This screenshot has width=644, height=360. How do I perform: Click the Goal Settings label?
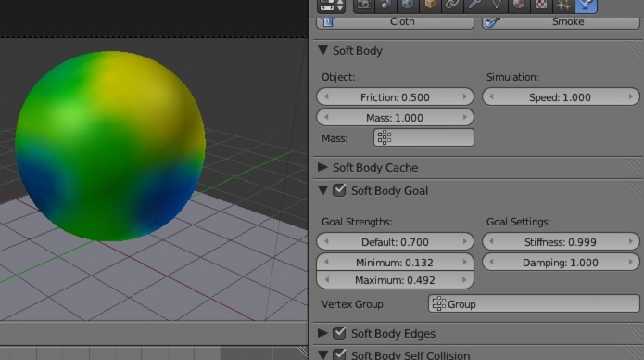coord(518,222)
